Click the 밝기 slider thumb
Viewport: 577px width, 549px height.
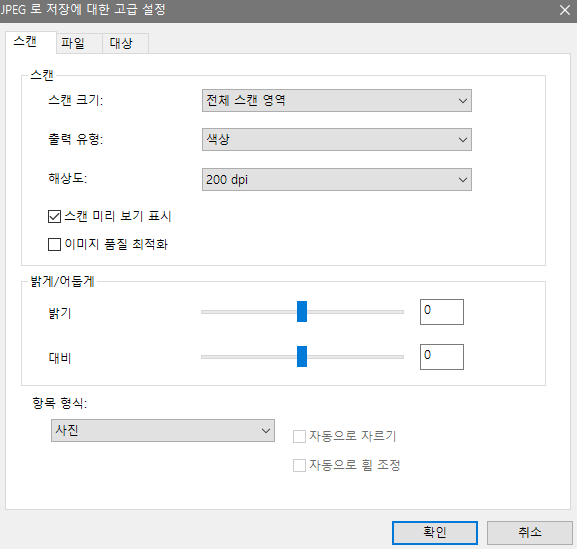click(302, 312)
